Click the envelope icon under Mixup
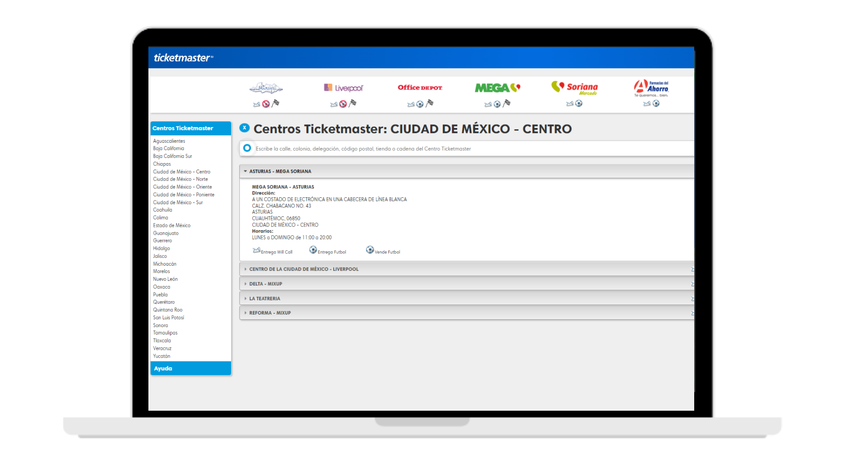 tap(257, 104)
